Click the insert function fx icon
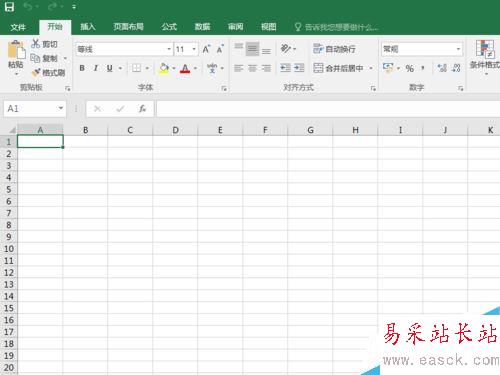 pos(142,109)
